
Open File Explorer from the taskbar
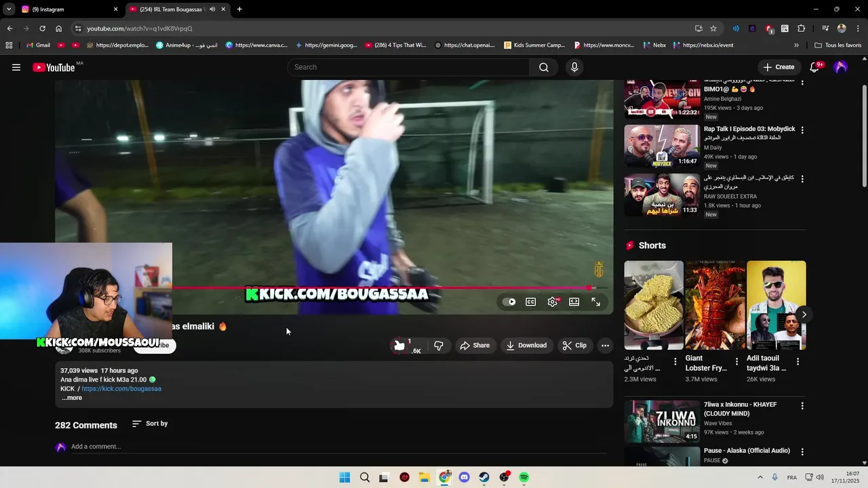424,477
